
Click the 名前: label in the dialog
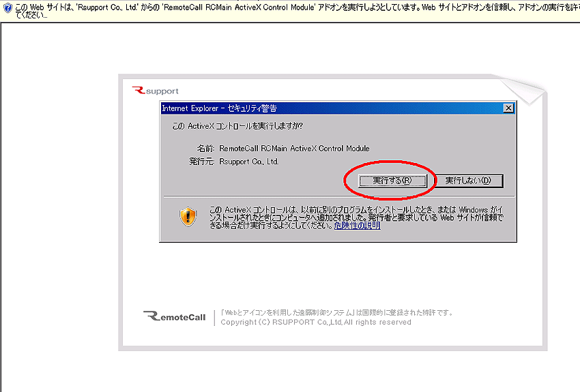coord(205,149)
